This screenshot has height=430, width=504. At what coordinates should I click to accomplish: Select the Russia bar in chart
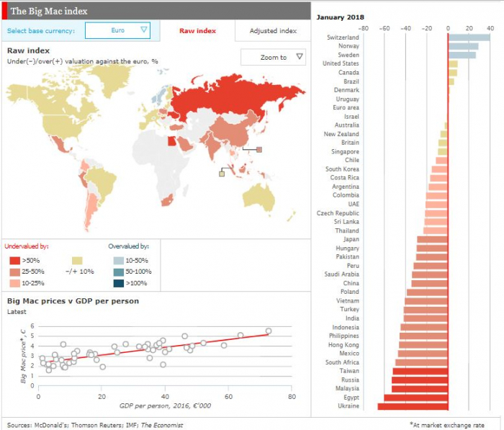420,380
